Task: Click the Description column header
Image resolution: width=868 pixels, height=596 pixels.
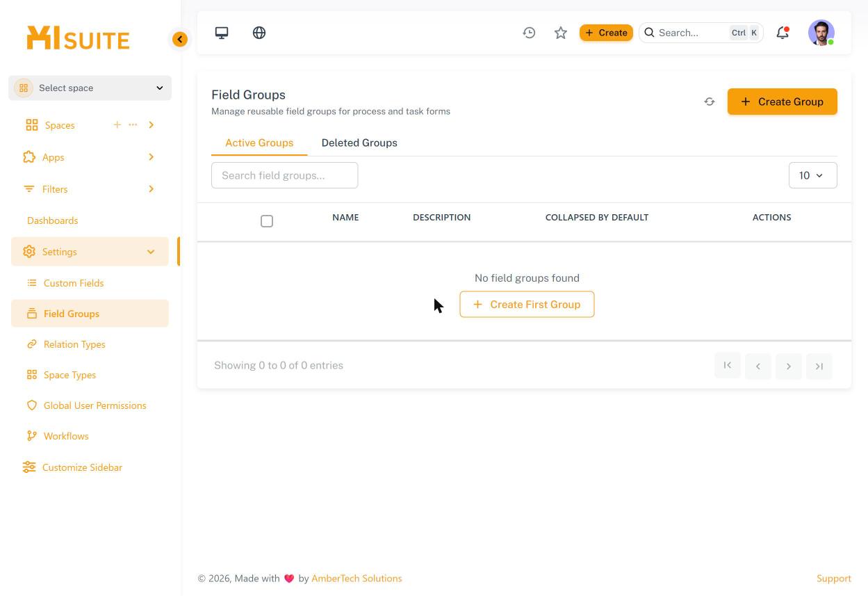Action: (442, 218)
